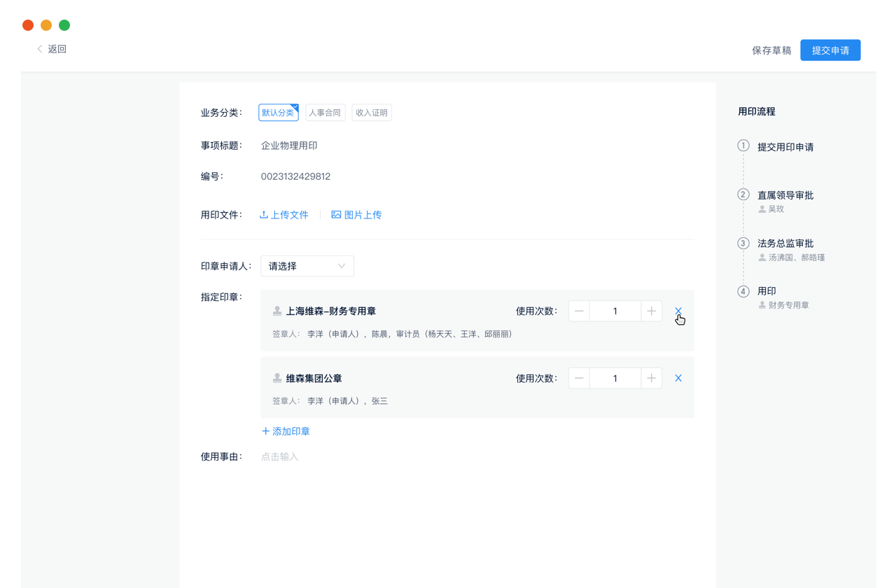The width and height of the screenshot is (896, 588).
Task: Click the 提交申请 button
Action: click(x=830, y=50)
